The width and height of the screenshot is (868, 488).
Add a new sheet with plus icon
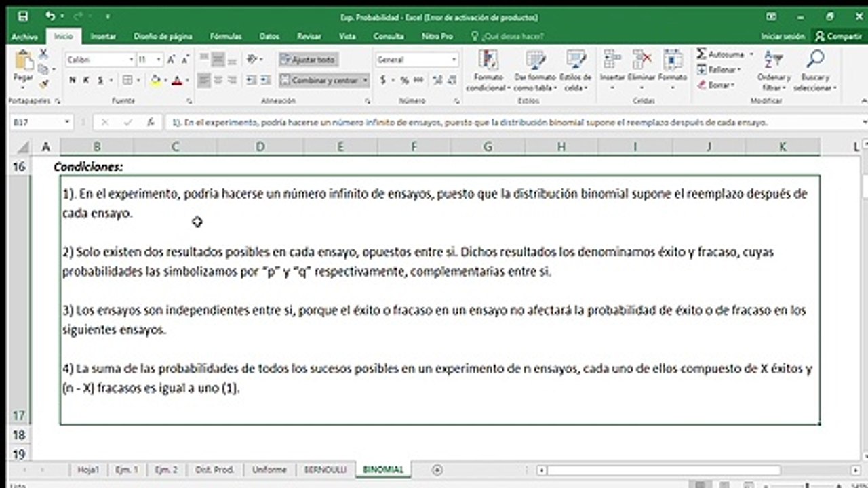click(x=437, y=470)
